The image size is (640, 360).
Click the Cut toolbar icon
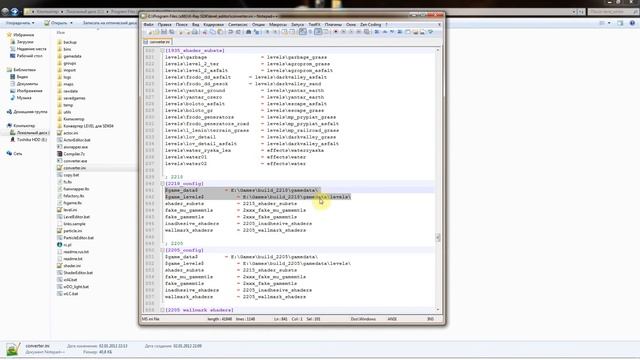pos(205,32)
